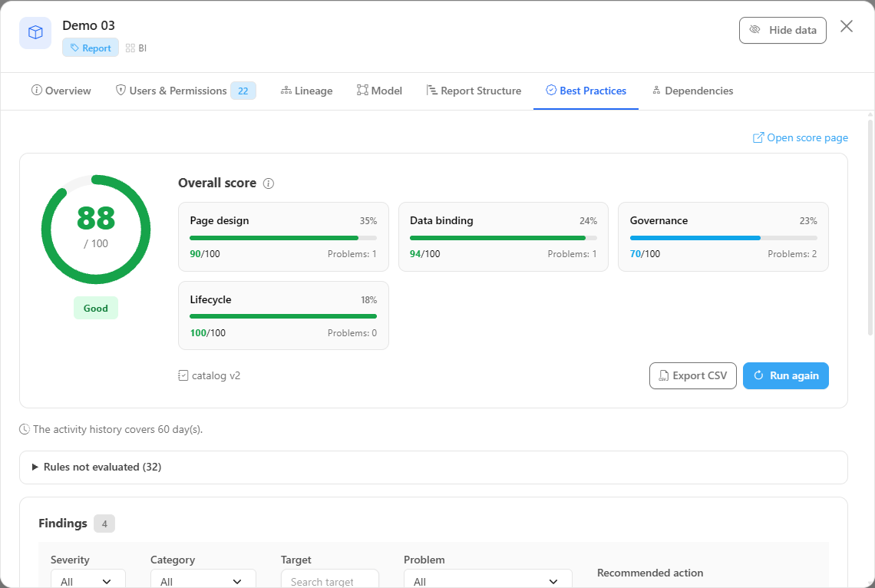
Task: Open the Severity filter dropdown
Action: coord(88,580)
